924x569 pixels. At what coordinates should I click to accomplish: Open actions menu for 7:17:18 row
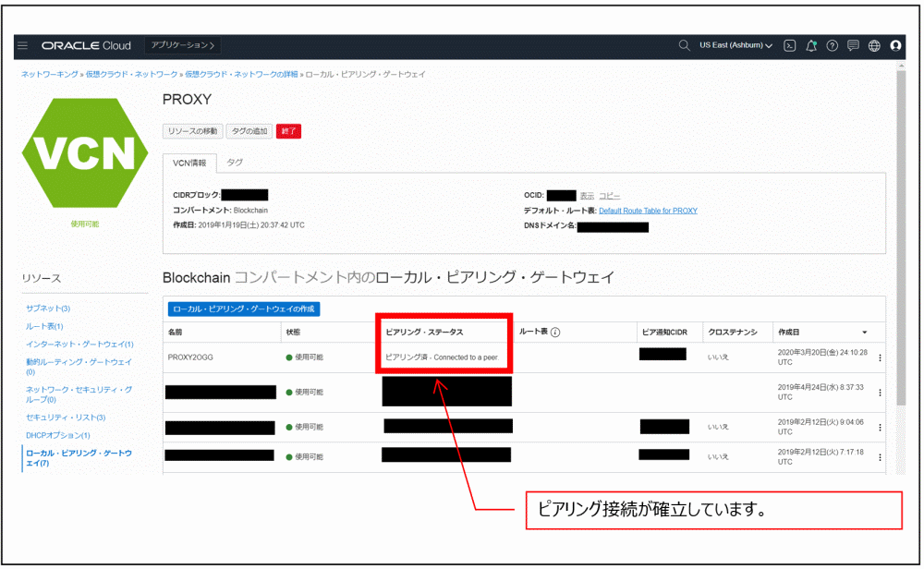tap(880, 457)
